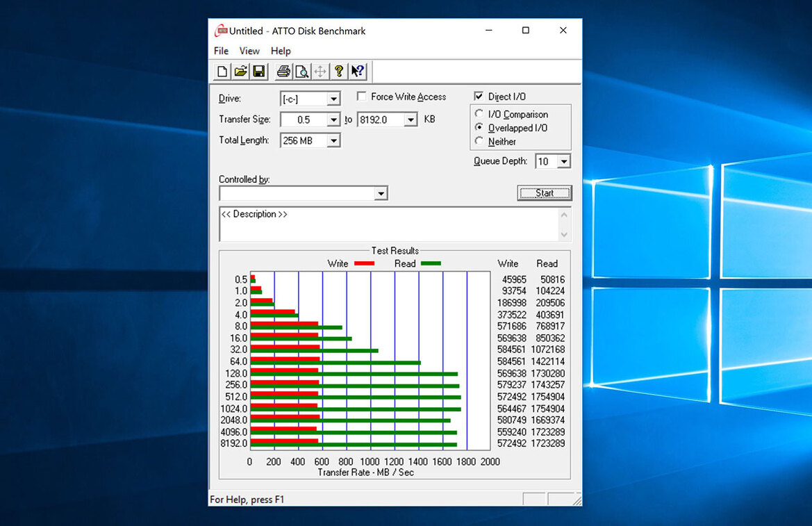This screenshot has height=526, width=812.
Task: Expand the Transfer Size minimum 0.5 dropdown
Action: tap(333, 120)
